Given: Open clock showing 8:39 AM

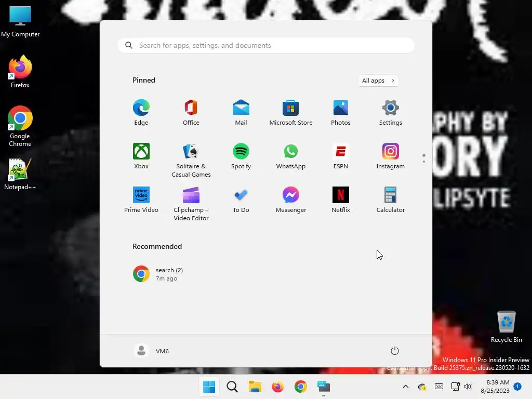Looking at the screenshot, I should 495,387.
